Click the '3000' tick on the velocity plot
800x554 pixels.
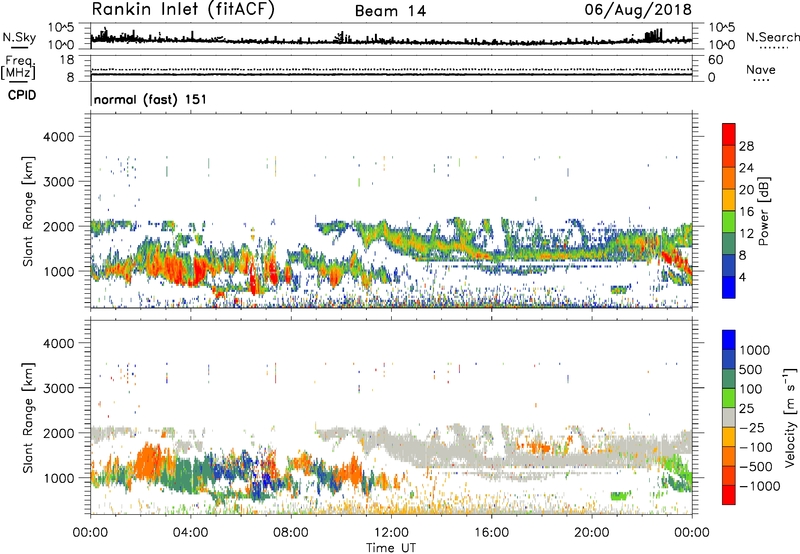point(58,388)
